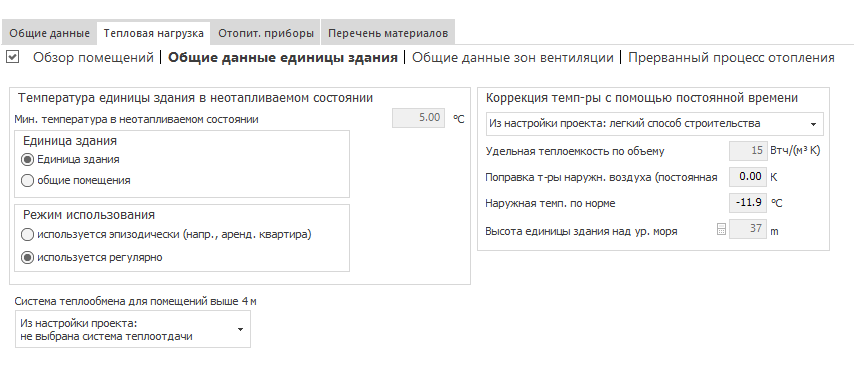Click the heading Температура единицы здания в неотапливаемом состоянии
The image size is (854, 382).
pyautogui.click(x=196, y=98)
